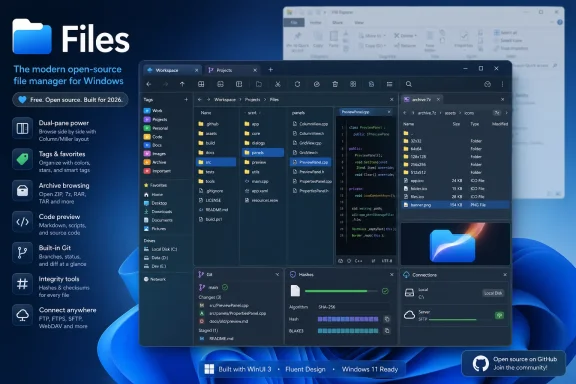Click the green hash progress bar
Image resolution: width=576 pixels, height=384 pixels.
click(341, 291)
